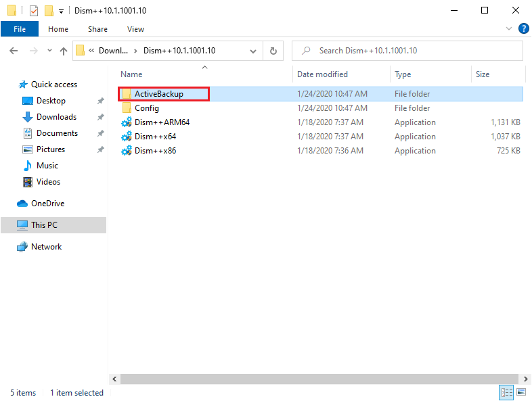532x401 pixels.
Task: Select the Config folder icon
Action: coord(127,108)
